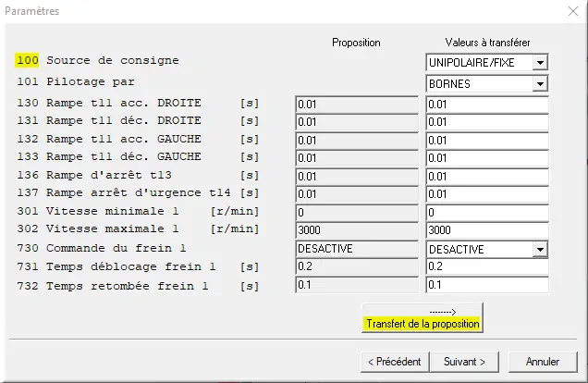Click DESACTIVE proposition field for parameter 730
588x383 pixels.
pyautogui.click(x=357, y=249)
